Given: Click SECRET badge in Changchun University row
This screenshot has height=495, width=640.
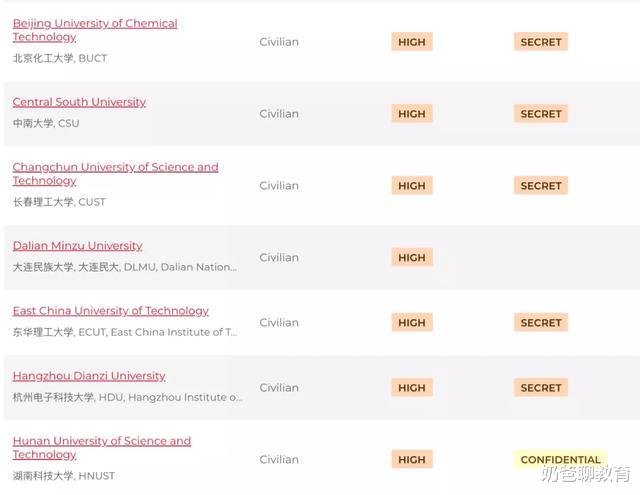Looking at the screenshot, I should coord(541,186).
